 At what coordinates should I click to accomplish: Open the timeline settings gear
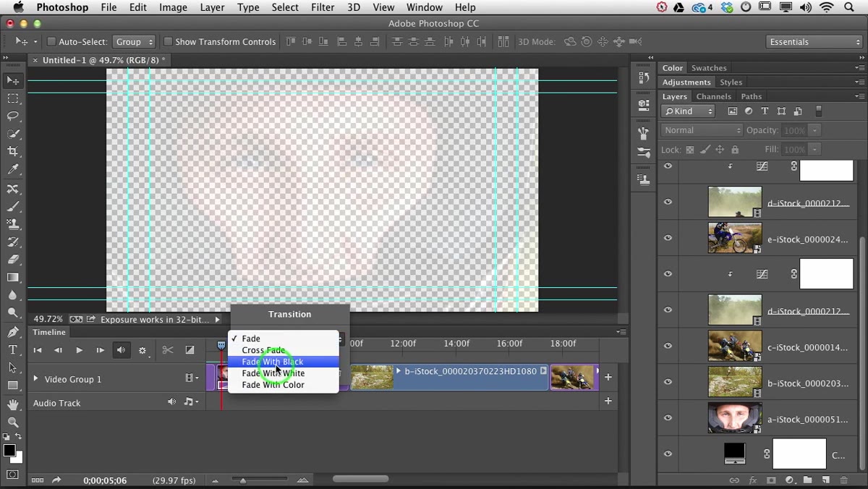(x=142, y=351)
